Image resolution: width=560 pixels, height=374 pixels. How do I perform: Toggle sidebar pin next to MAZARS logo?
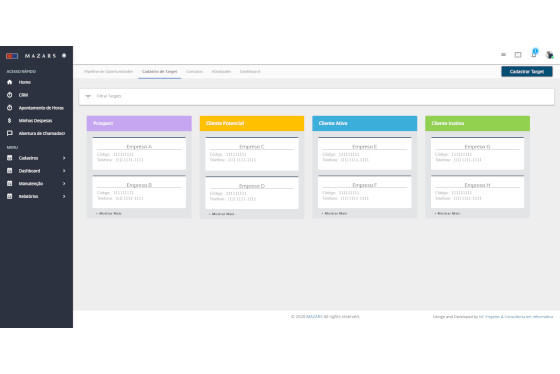(64, 56)
